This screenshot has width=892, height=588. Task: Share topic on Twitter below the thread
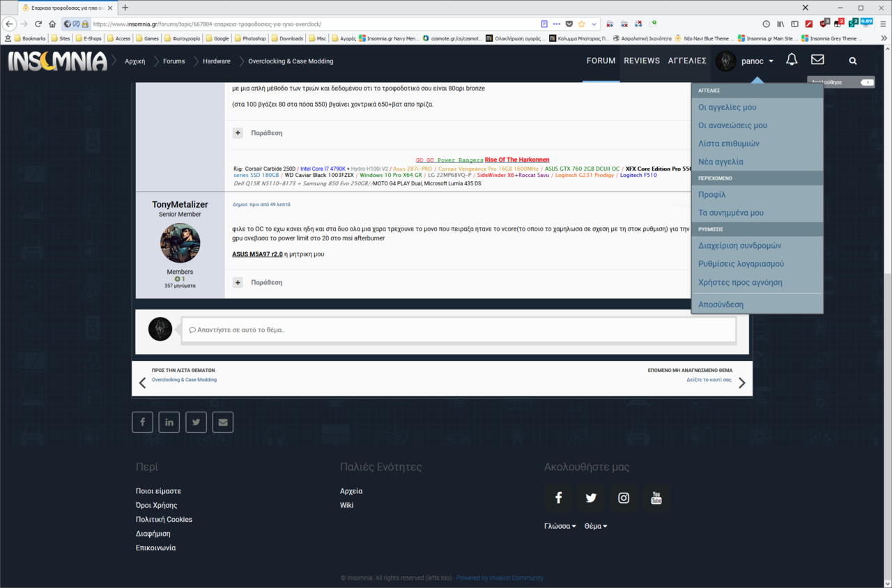[196, 421]
